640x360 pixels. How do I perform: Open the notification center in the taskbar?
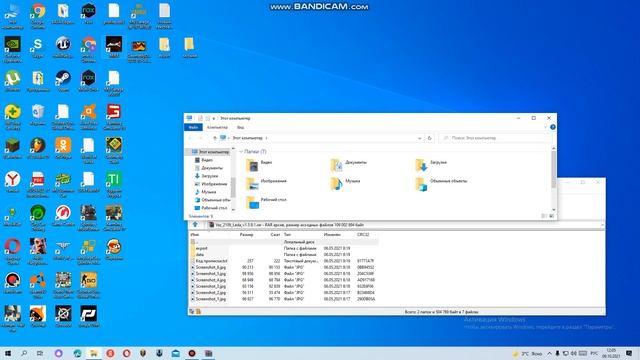pyautogui.click(x=629, y=353)
